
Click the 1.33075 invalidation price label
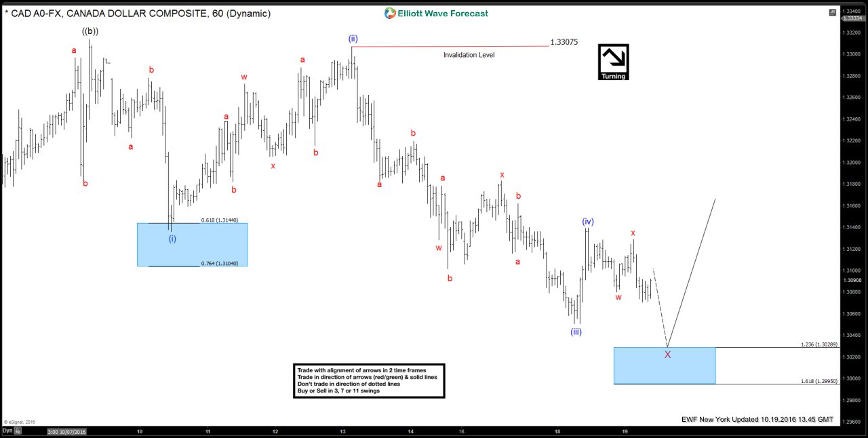click(x=564, y=42)
